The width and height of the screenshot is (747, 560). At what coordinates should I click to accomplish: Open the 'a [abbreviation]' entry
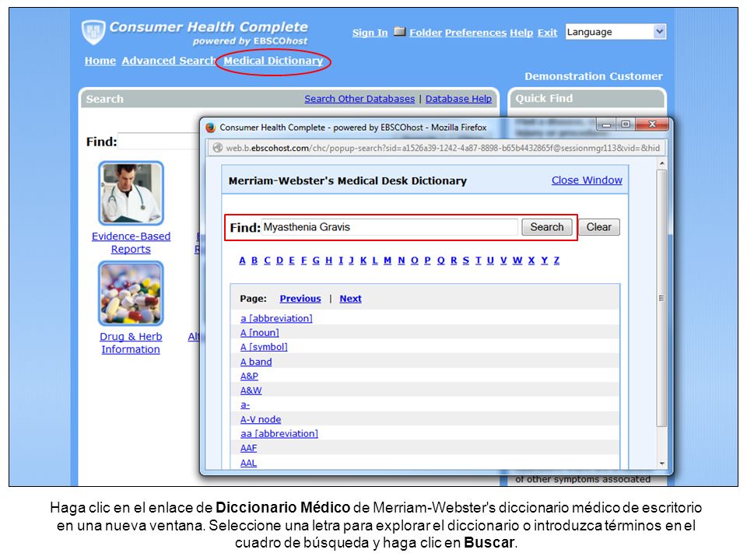pyautogui.click(x=276, y=318)
